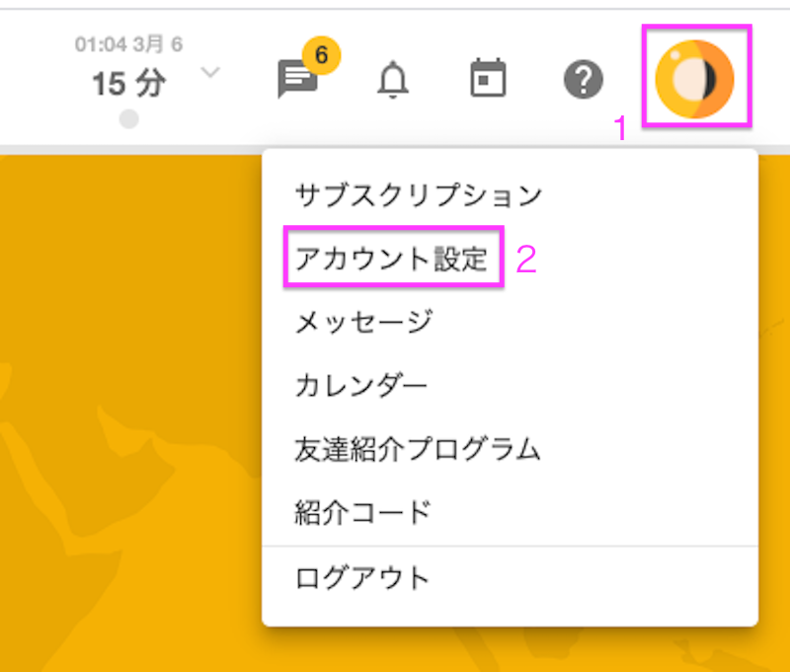The image size is (790, 672).
Task: Click the 01:04 3月 6 timestamp
Action: 129,44
